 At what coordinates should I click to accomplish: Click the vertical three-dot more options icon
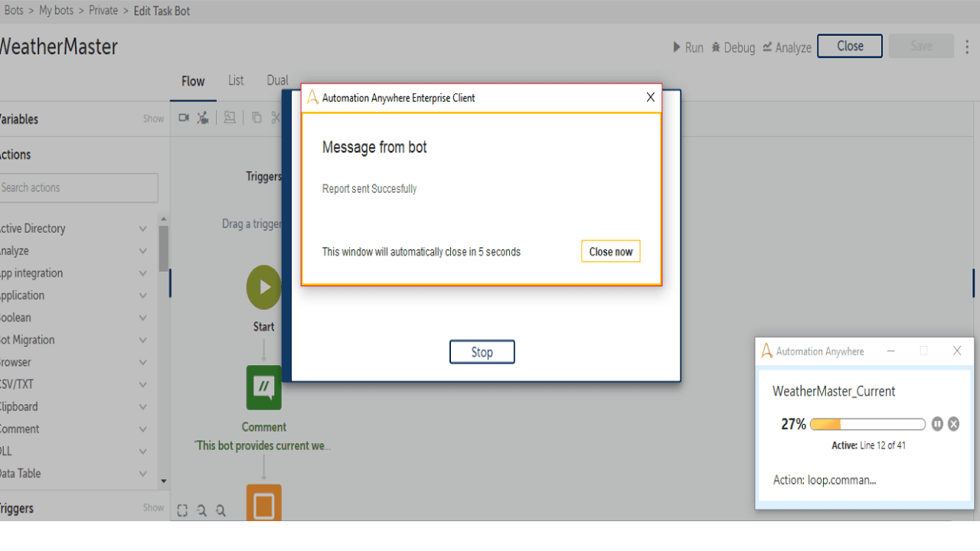pos(968,47)
